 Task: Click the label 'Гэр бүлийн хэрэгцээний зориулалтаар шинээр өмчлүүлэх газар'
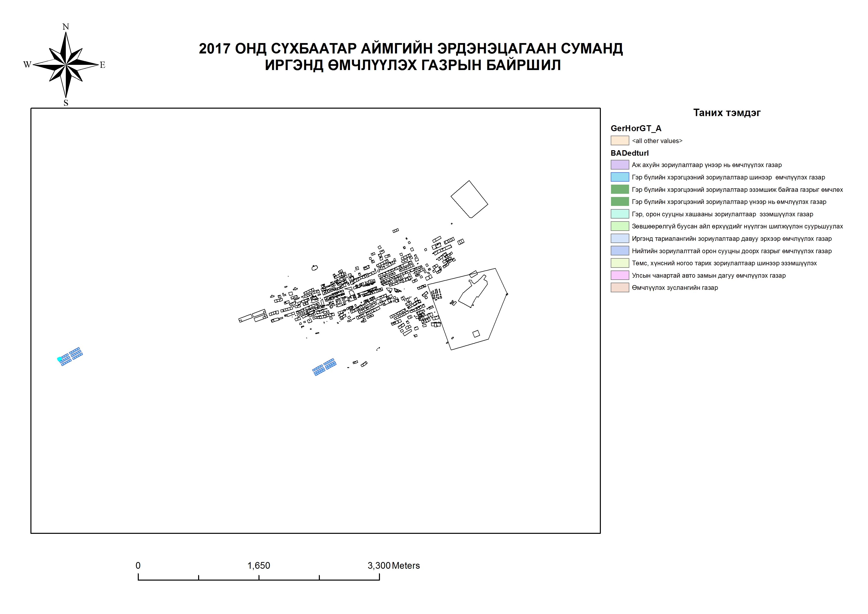728,177
